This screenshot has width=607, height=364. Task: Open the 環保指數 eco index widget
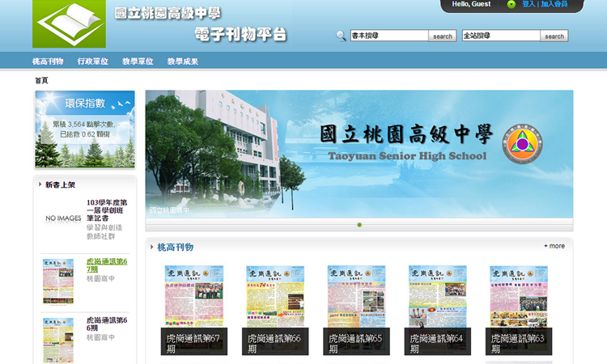(x=85, y=129)
